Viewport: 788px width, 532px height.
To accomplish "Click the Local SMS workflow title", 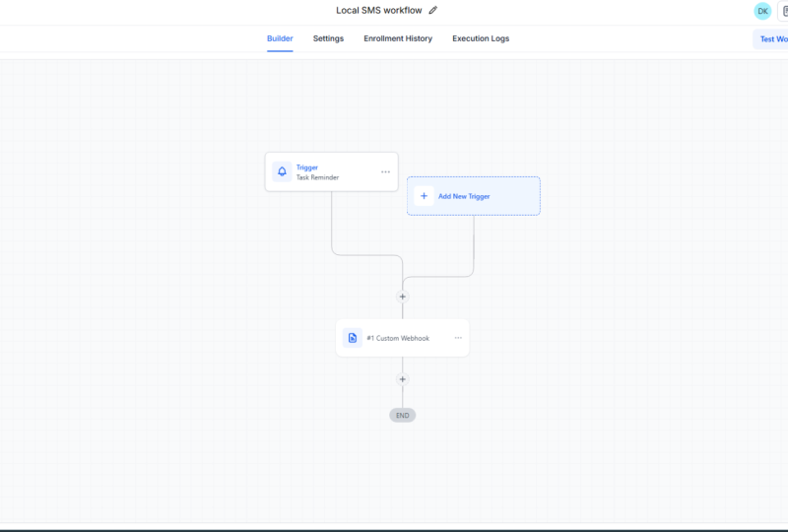I will tap(379, 11).
